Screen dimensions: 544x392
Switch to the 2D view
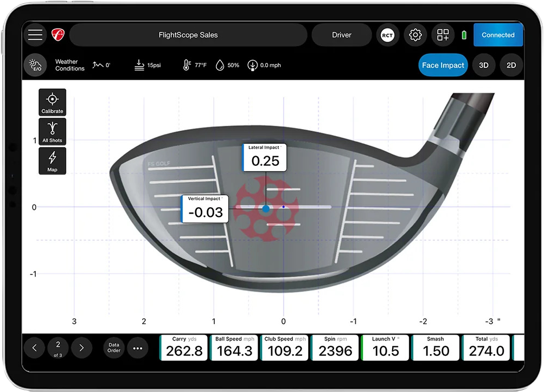(x=511, y=65)
